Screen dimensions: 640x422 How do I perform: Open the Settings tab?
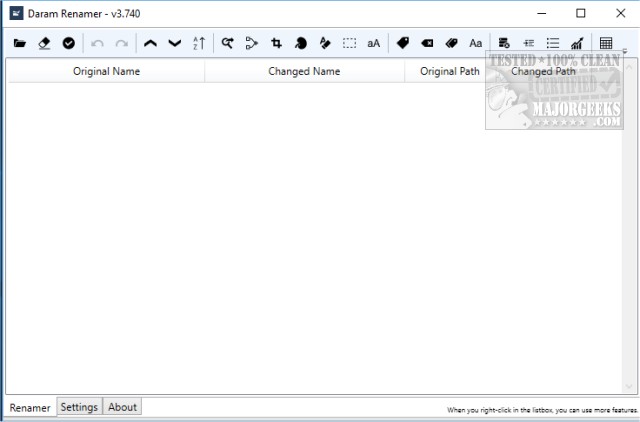[79, 407]
